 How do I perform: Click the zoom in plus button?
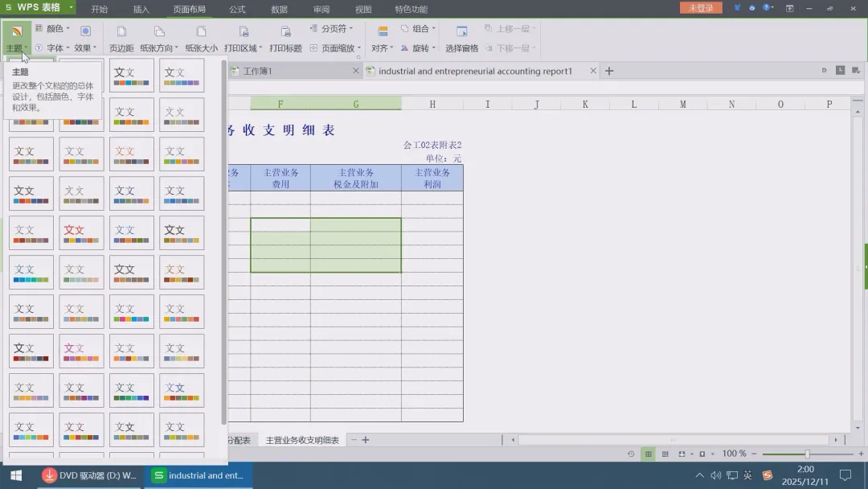[861, 454]
